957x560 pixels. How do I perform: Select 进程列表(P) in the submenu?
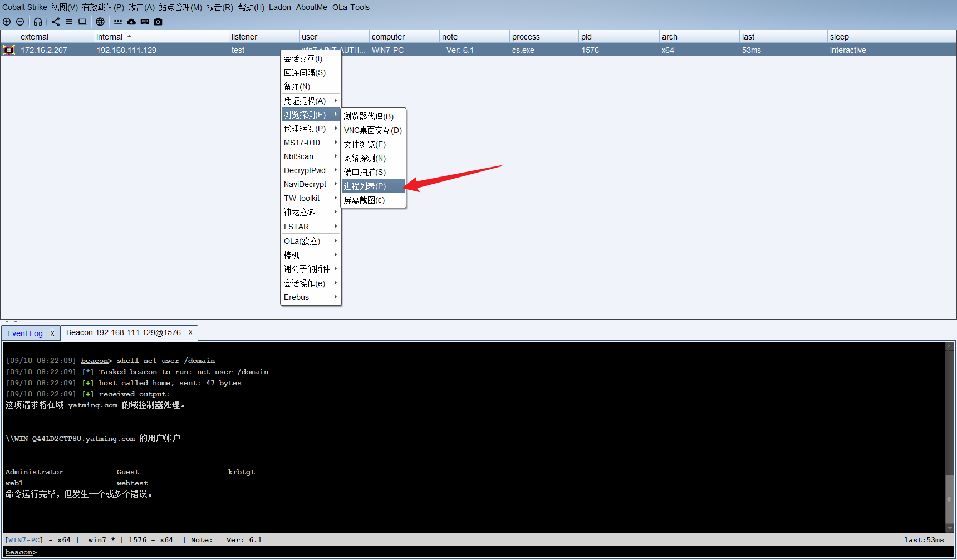[373, 186]
